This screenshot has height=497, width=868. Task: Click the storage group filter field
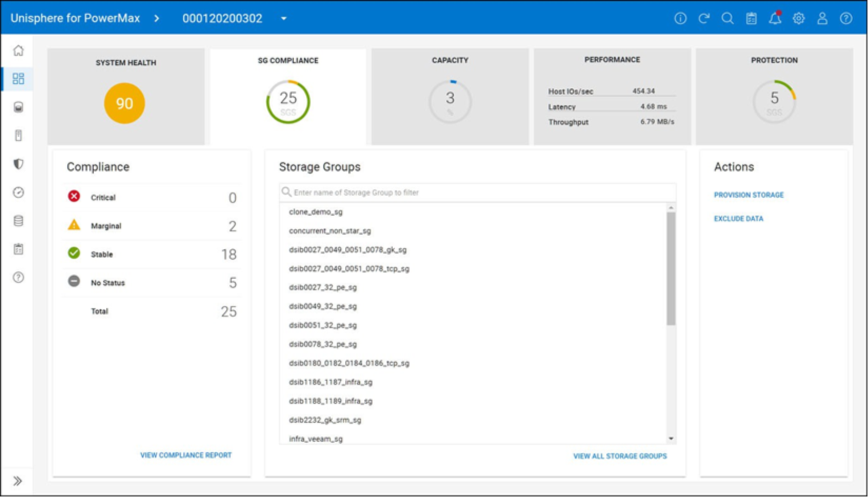pos(477,192)
